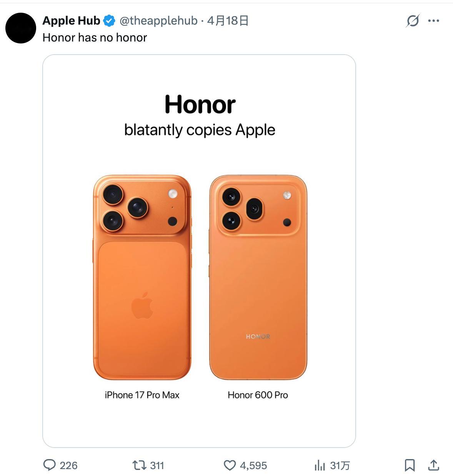The width and height of the screenshot is (453, 476).
Task: Click the 4月18日 post date
Action: (228, 21)
